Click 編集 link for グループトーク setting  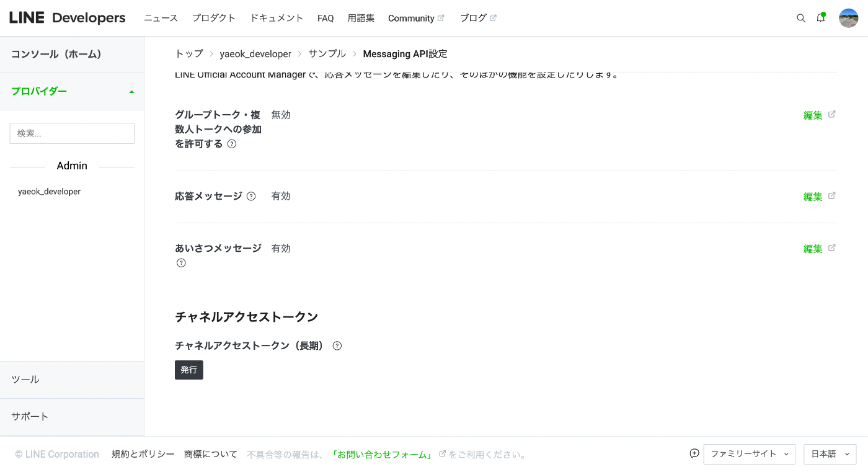click(x=813, y=115)
